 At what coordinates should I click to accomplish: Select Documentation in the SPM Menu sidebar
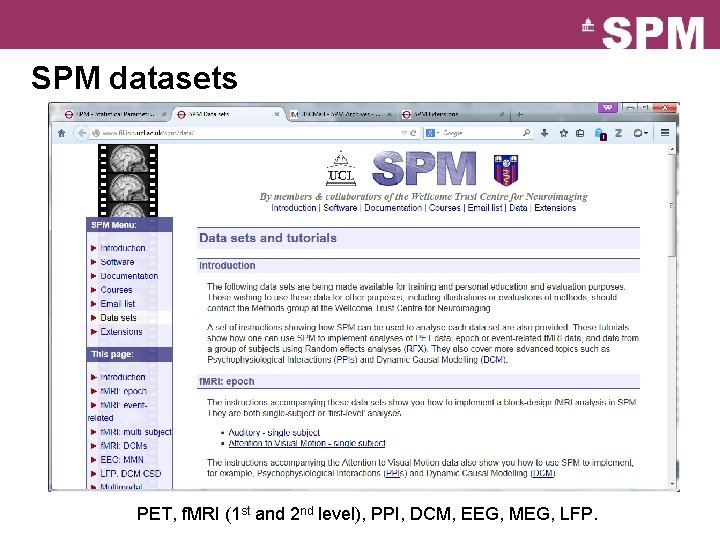point(129,276)
